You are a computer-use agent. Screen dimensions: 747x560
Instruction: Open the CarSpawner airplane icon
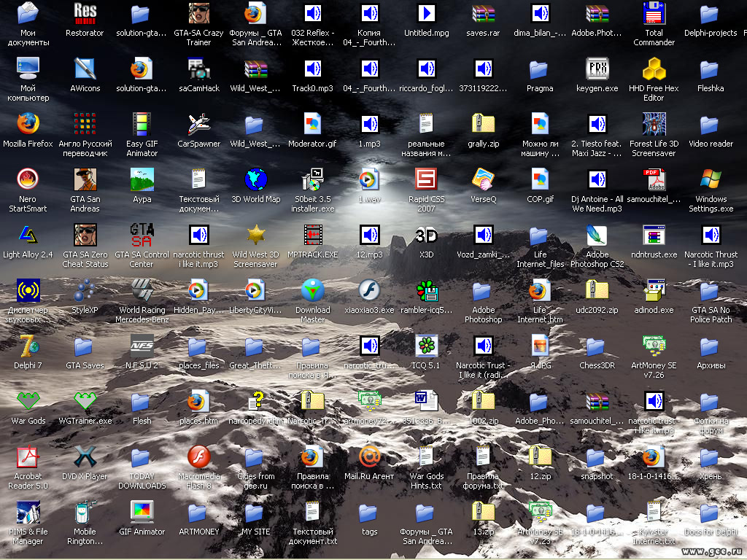(198, 124)
